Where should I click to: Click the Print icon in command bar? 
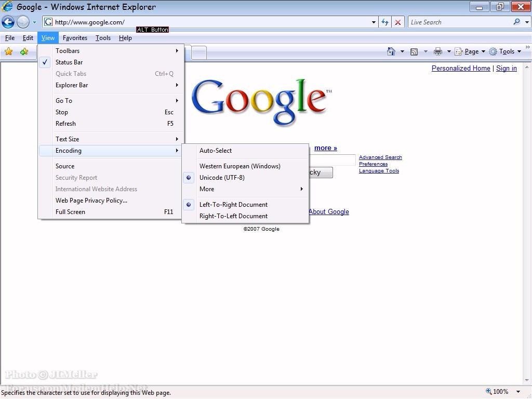pos(438,51)
